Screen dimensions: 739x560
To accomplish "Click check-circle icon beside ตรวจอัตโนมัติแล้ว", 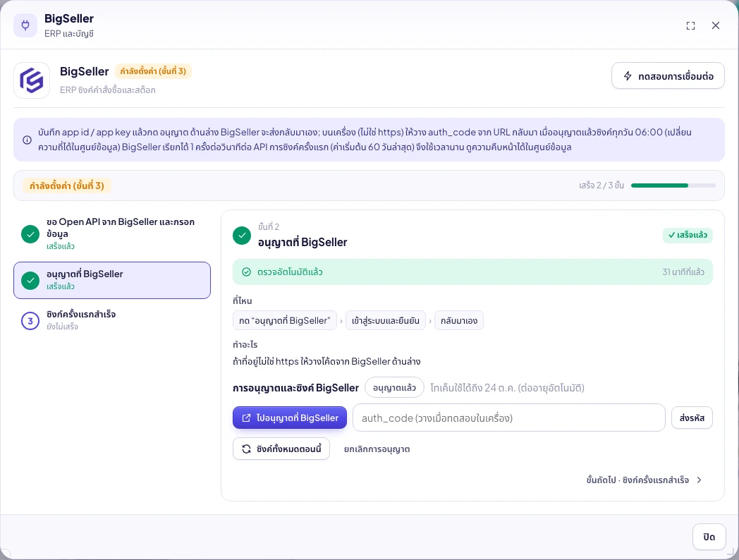I will pos(246,272).
